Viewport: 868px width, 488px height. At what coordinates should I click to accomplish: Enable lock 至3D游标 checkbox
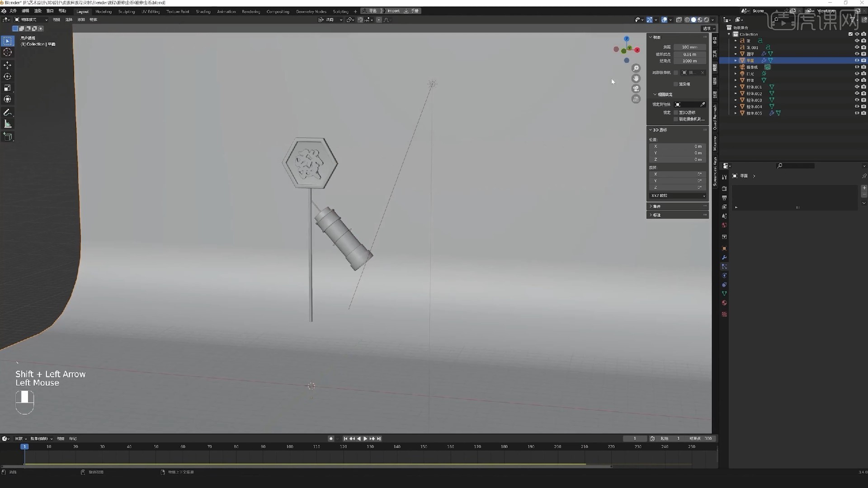676,113
